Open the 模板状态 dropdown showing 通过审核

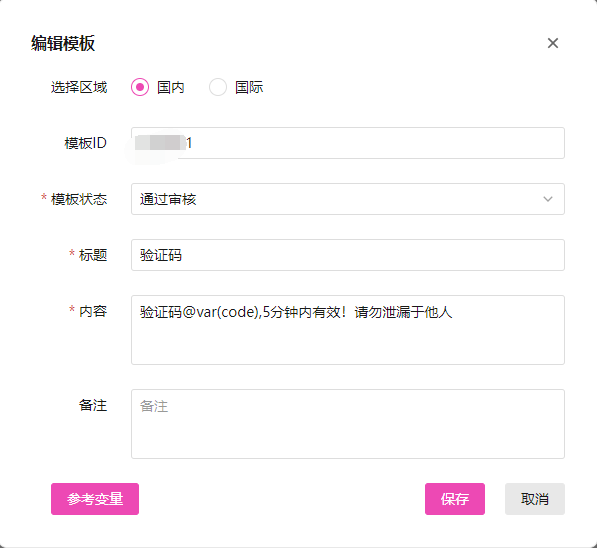click(348, 199)
